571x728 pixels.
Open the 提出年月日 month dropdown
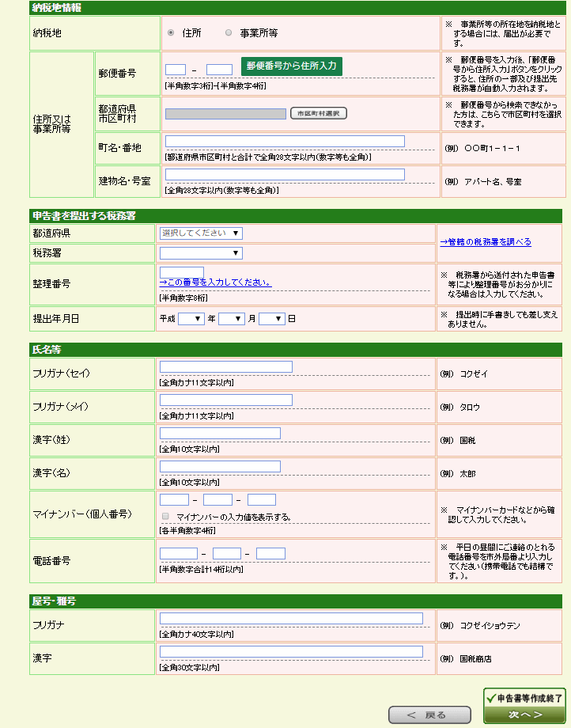click(231, 319)
